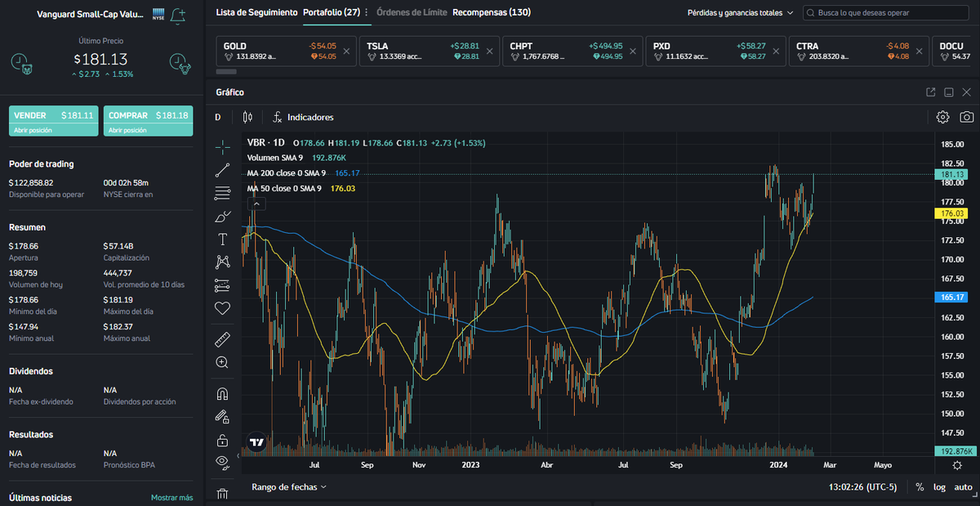
Task: Remove CTRA card from portfolio strip
Action: pos(919,51)
